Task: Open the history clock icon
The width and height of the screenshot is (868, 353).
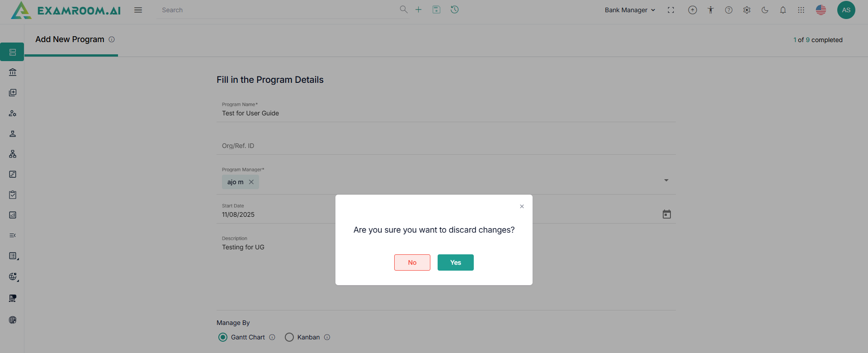Action: click(455, 10)
